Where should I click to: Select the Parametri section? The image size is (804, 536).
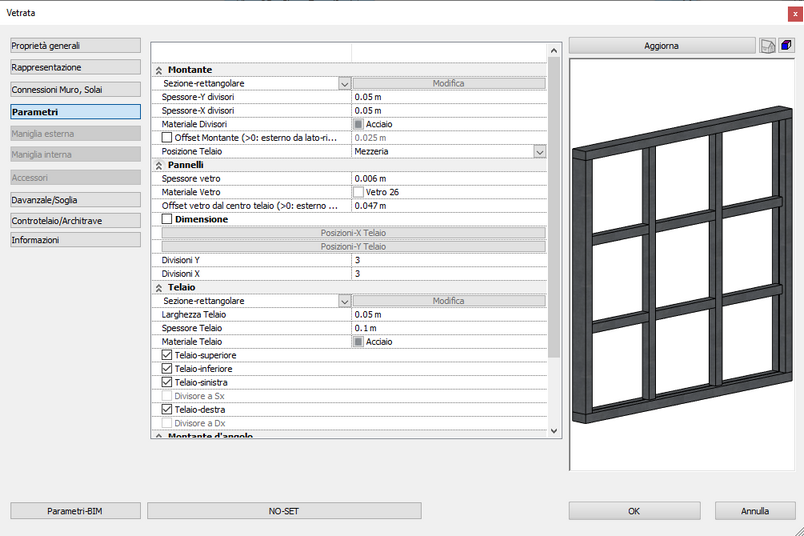click(x=75, y=112)
